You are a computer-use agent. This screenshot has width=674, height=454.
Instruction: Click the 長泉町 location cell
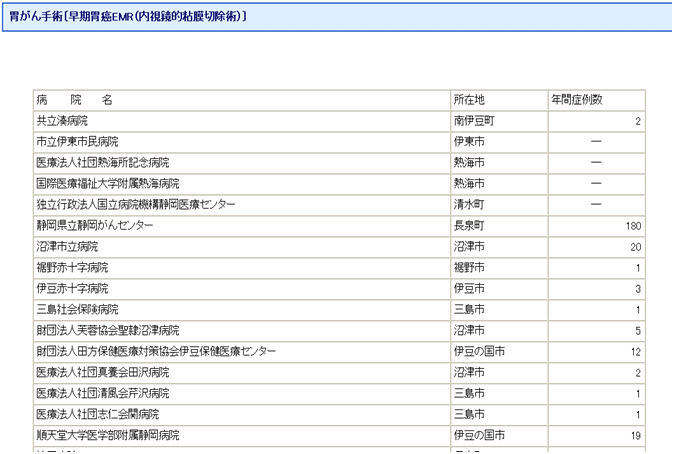pos(469,226)
